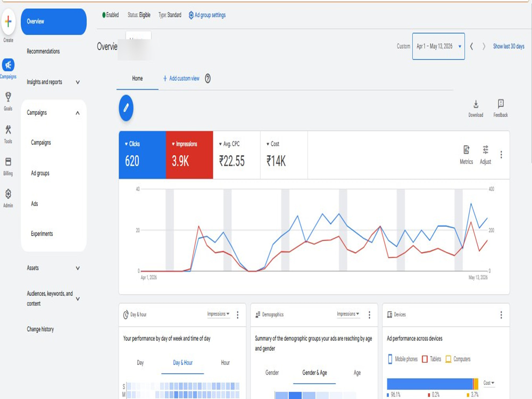The height and width of the screenshot is (399, 532).
Task: Open Day & hour card three-dot menu
Action: pos(237,315)
